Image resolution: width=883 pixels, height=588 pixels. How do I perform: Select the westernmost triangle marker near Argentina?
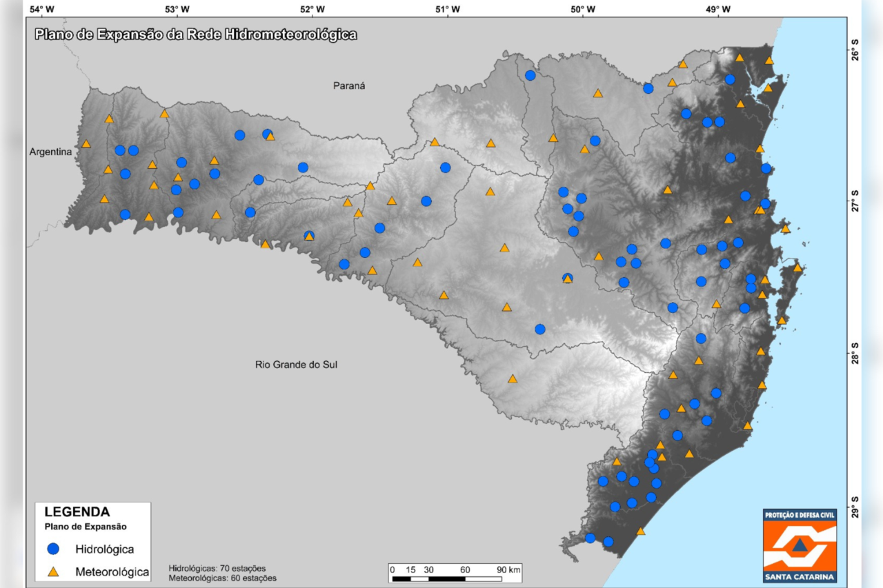pos(86,145)
